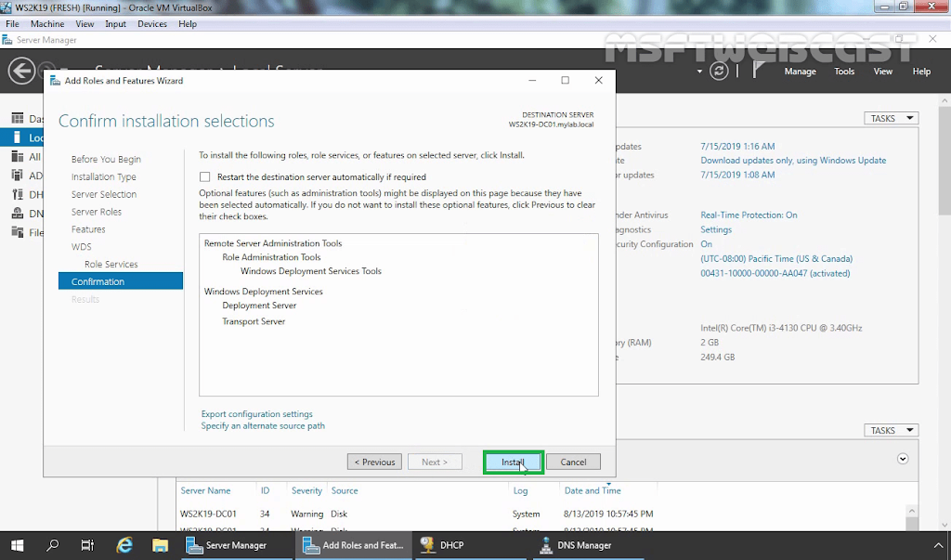The image size is (951, 560).
Task: Open Server Manager's Help menu
Action: click(921, 71)
